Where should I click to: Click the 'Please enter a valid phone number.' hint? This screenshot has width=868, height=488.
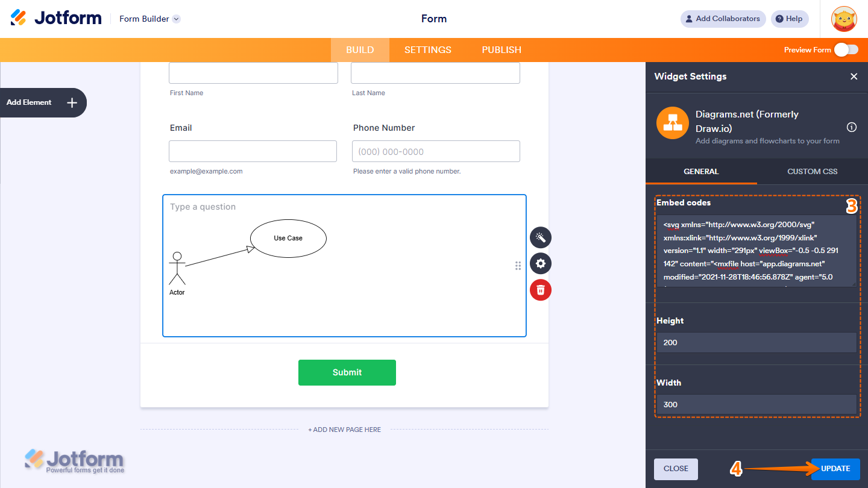[407, 171]
